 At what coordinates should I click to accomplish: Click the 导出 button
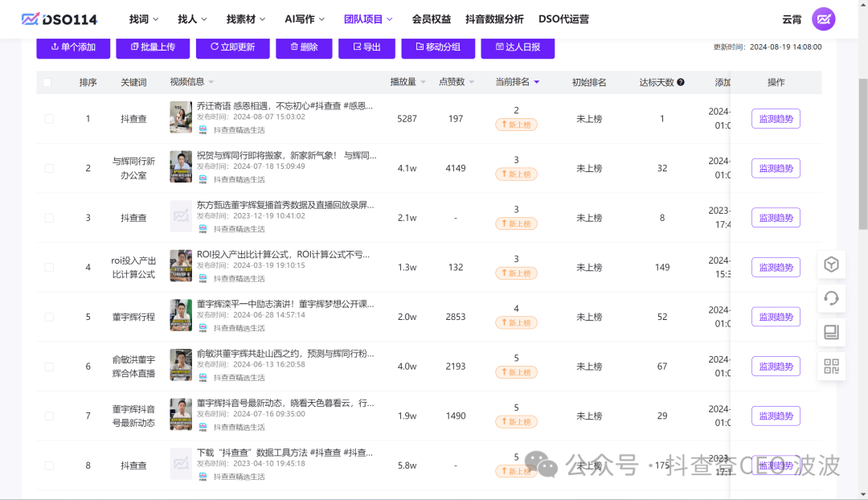(366, 47)
